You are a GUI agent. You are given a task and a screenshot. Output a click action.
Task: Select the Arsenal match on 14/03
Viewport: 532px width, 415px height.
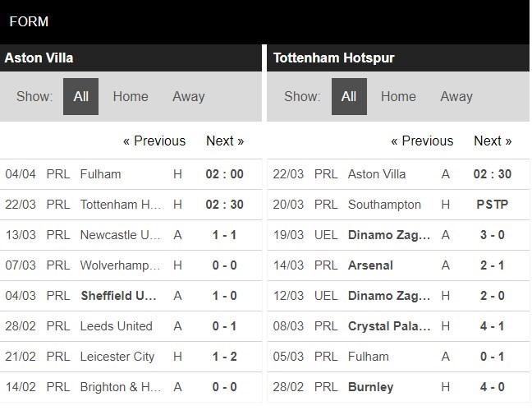pyautogui.click(x=370, y=265)
